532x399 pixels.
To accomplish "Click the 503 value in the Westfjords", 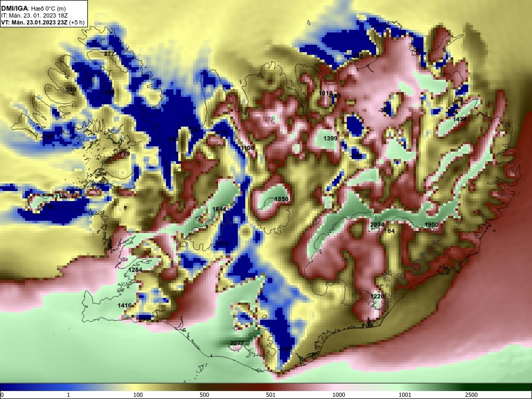I will (x=71, y=89).
